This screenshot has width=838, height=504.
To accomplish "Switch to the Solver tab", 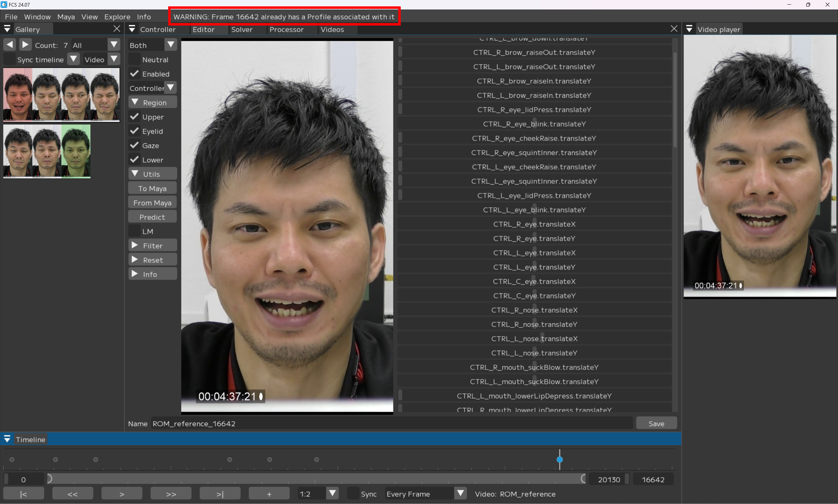I will click(242, 29).
